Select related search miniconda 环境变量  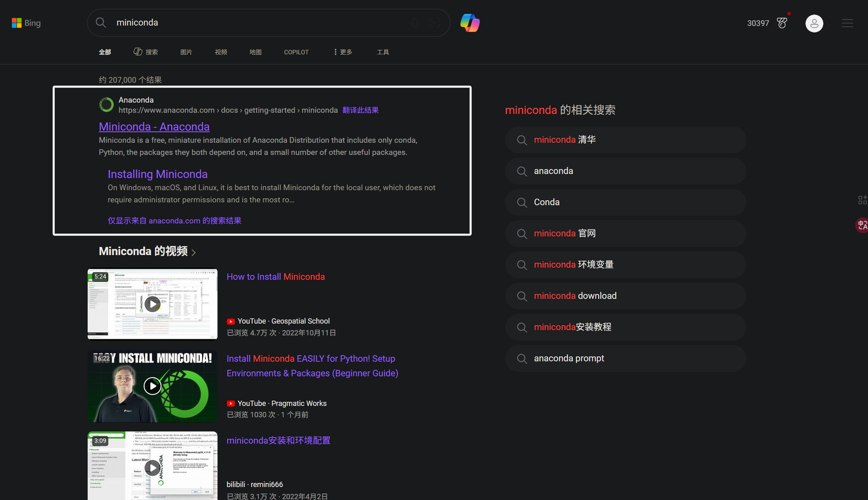(x=625, y=265)
